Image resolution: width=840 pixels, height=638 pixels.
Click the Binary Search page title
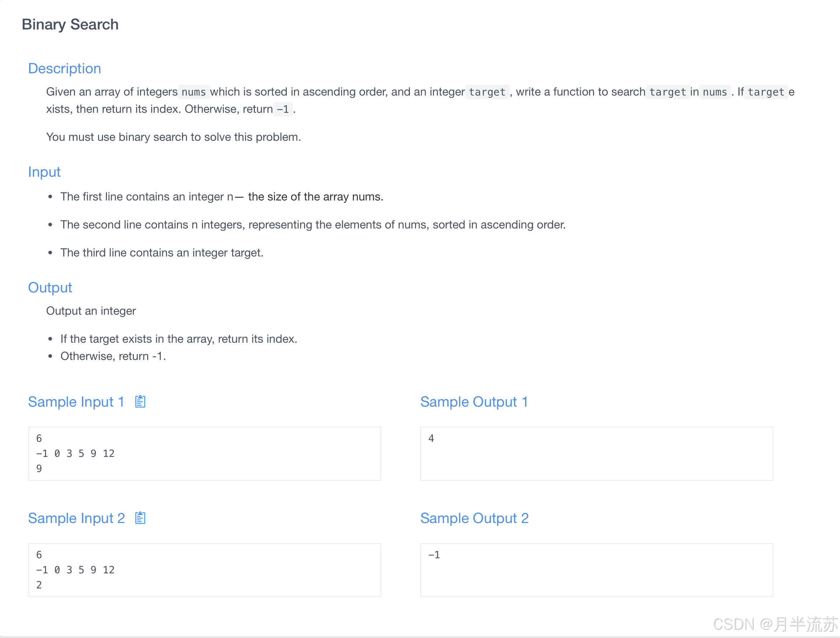tap(70, 24)
